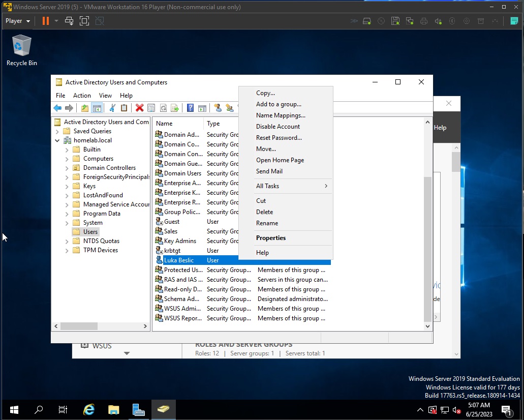Click the VMware hard disk device icon
Image resolution: width=524 pixels, height=420 pixels.
(x=367, y=21)
